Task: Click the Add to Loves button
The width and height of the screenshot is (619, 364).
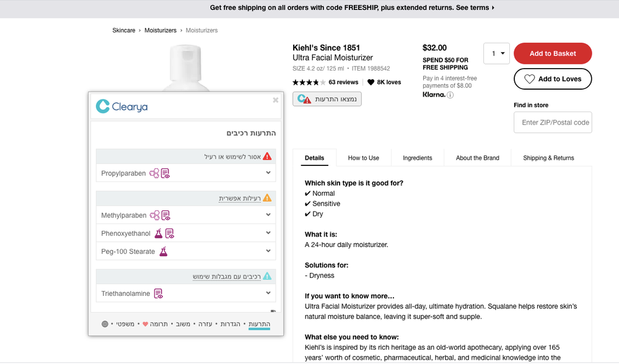Action: pos(552,79)
